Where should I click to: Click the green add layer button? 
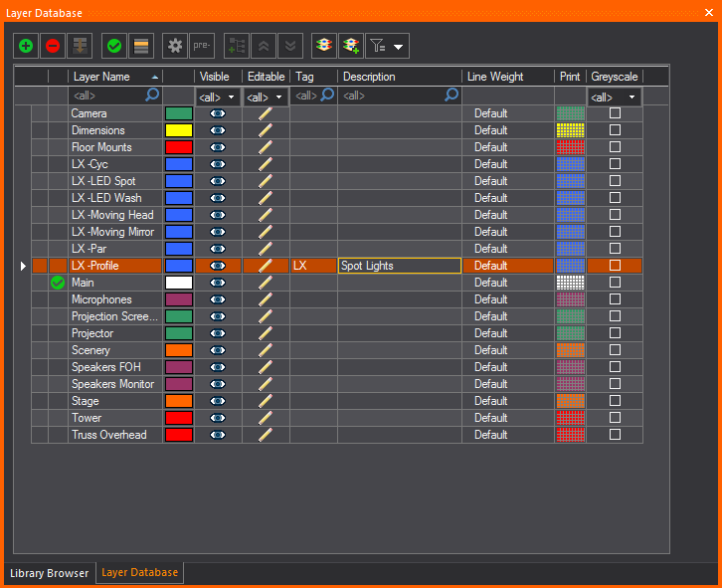click(x=26, y=46)
